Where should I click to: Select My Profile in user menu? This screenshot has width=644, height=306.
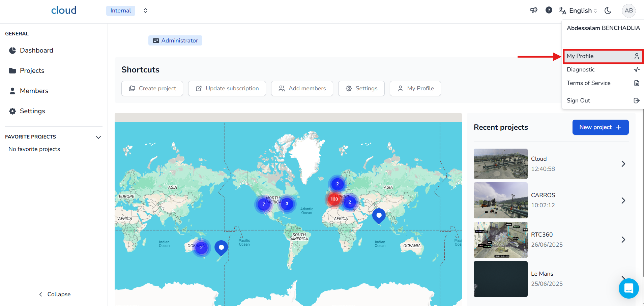(x=603, y=56)
